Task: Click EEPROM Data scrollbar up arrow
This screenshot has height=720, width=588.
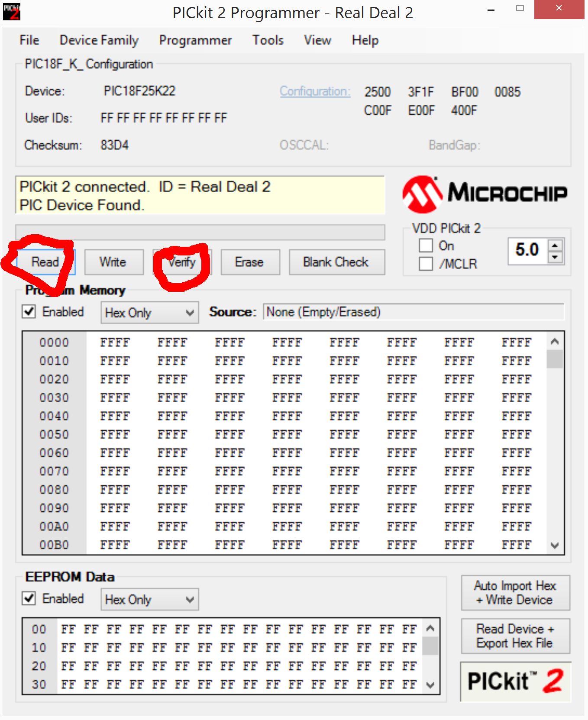Action: click(x=430, y=628)
